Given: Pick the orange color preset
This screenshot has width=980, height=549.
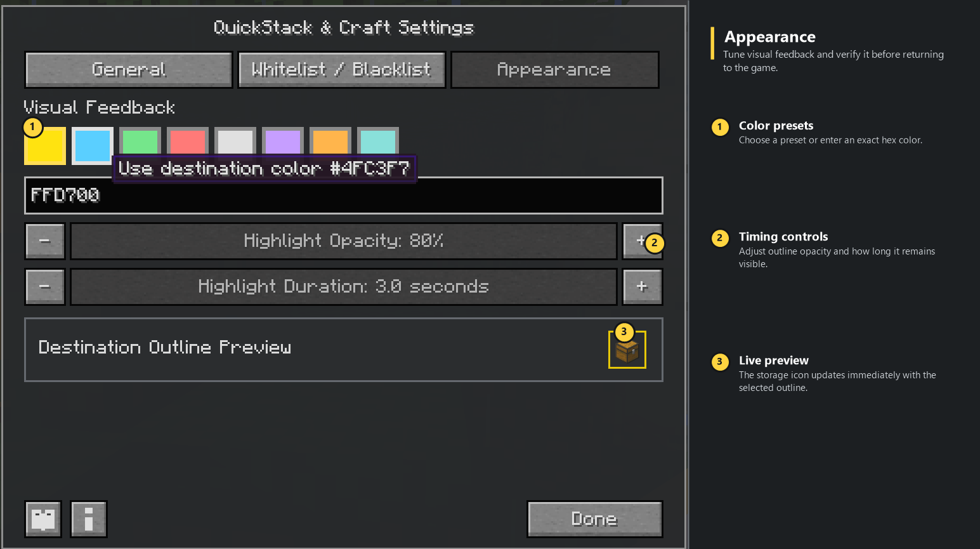Looking at the screenshot, I should point(330,141).
